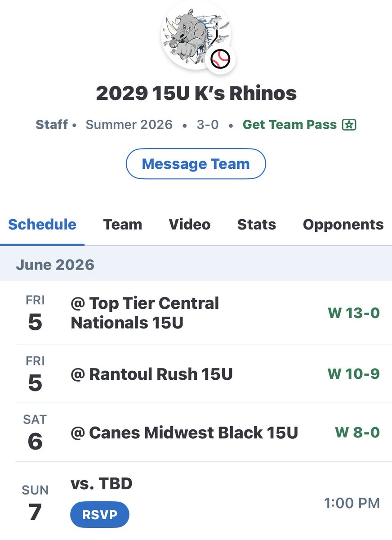
Task: Switch to the Schedule tab
Action: click(x=42, y=225)
